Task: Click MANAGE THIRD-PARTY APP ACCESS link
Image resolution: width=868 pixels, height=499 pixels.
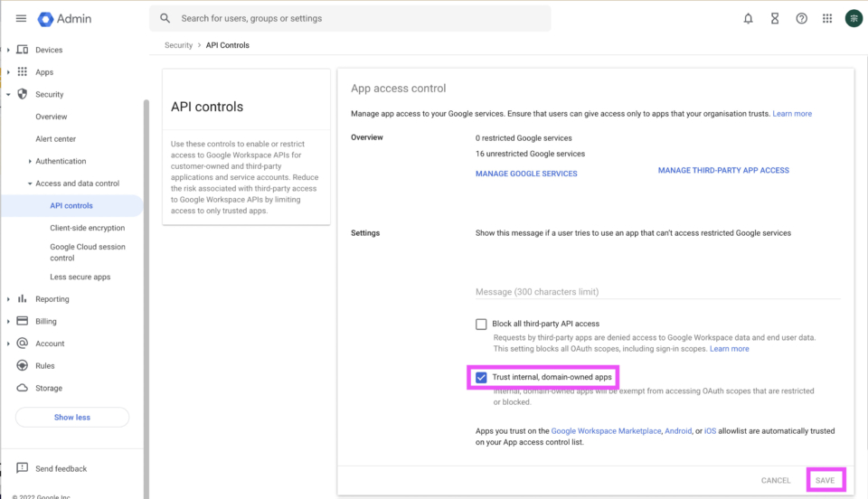Action: (x=723, y=170)
